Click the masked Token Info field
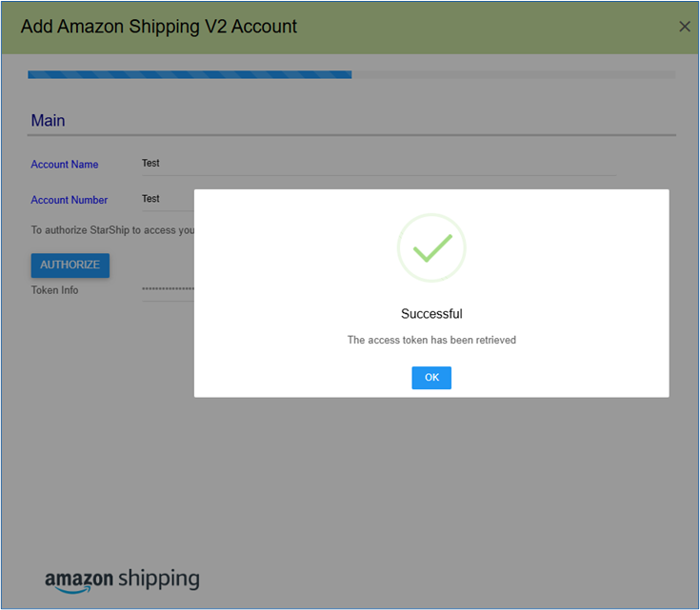 [x=168, y=289]
